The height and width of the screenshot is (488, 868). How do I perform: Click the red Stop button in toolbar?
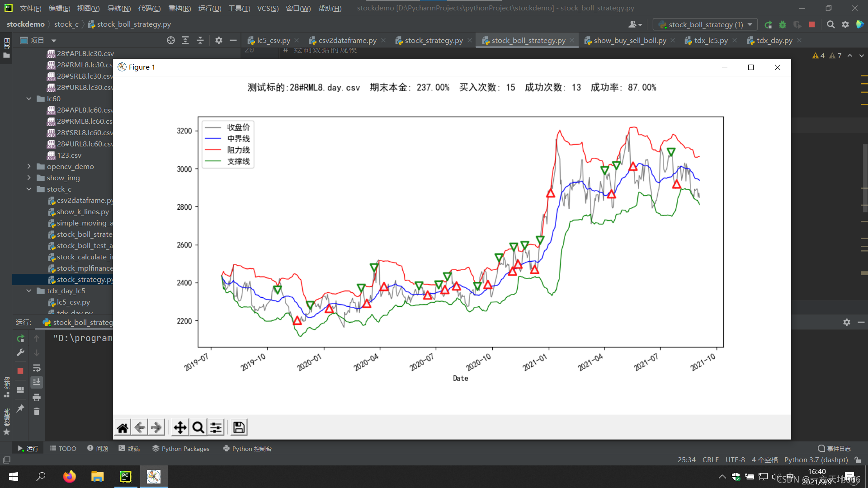tap(812, 24)
